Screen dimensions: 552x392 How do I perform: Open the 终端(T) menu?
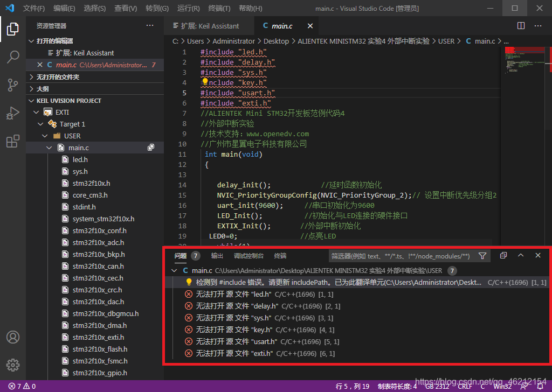[x=219, y=8]
